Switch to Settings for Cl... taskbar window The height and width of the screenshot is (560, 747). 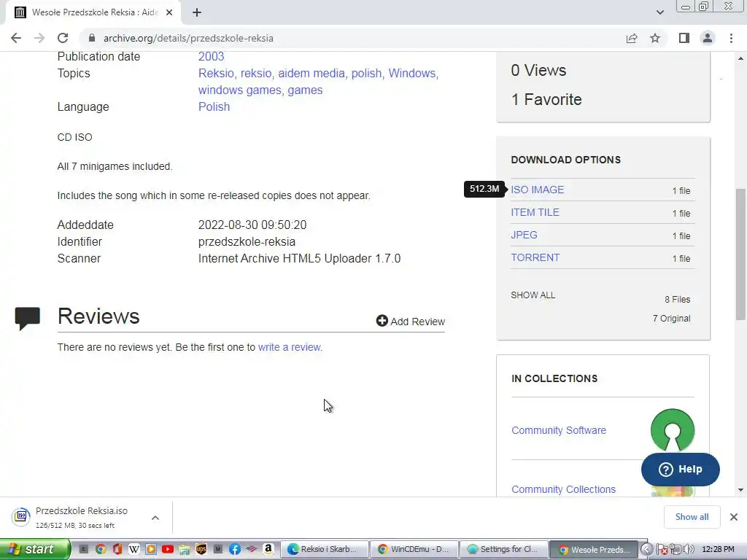[x=504, y=549]
